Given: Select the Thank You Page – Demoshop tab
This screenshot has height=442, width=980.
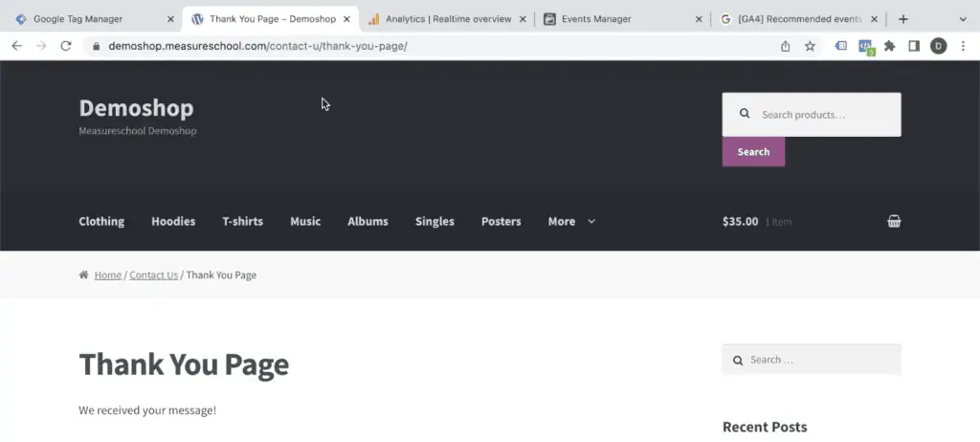Looking at the screenshot, I should click(273, 19).
